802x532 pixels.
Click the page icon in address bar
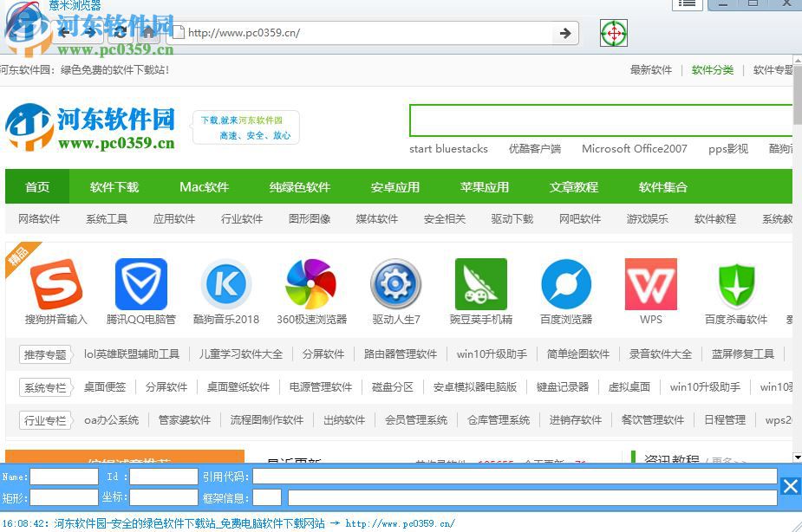[178, 33]
